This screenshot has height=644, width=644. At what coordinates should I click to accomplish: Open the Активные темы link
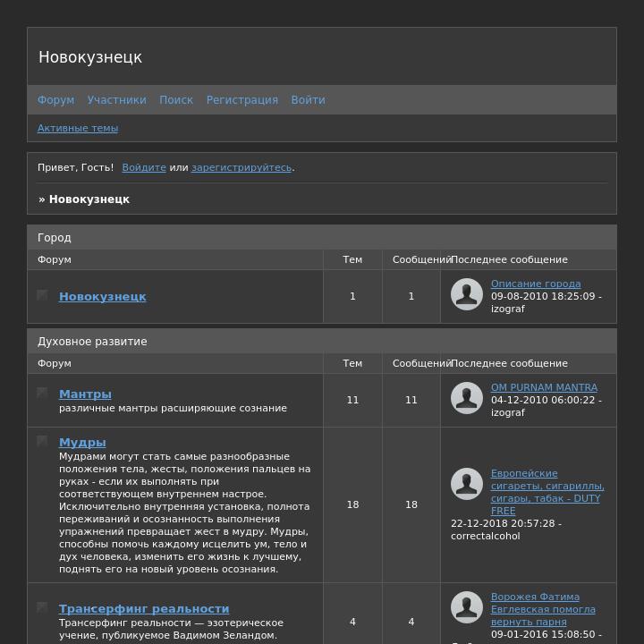pos(78,128)
